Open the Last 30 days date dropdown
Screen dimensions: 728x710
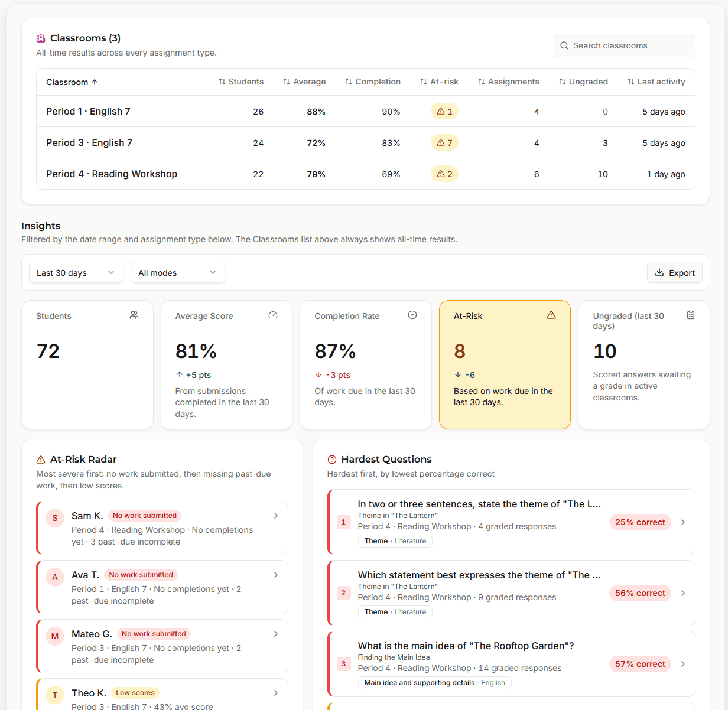(x=76, y=272)
